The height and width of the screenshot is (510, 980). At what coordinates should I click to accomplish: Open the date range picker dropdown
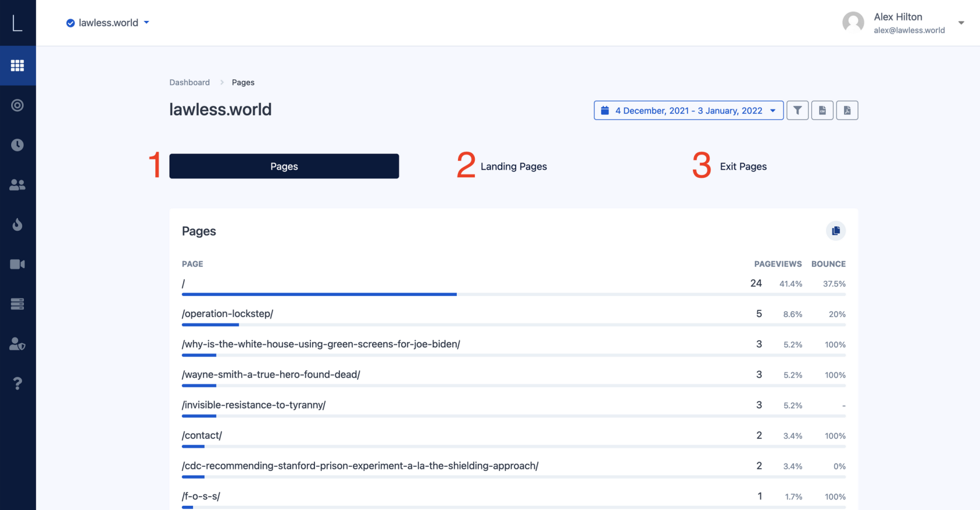[x=688, y=110]
